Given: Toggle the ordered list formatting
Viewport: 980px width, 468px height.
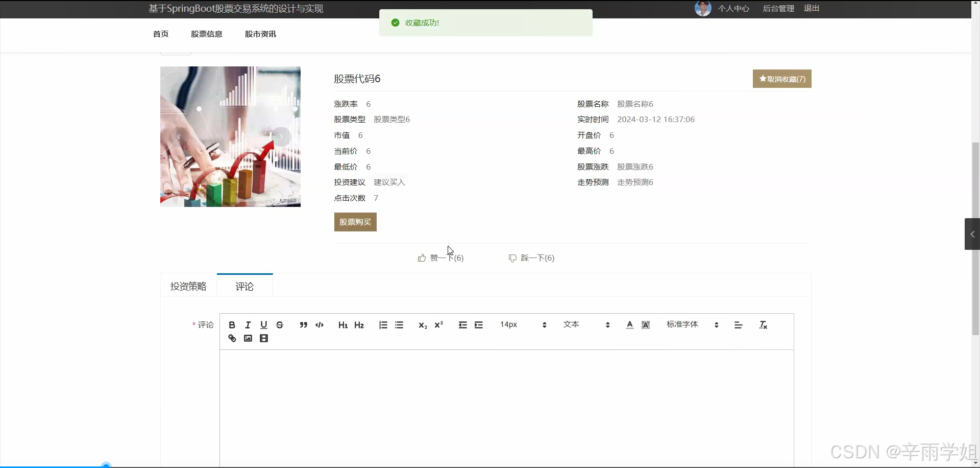Looking at the screenshot, I should pos(383,324).
